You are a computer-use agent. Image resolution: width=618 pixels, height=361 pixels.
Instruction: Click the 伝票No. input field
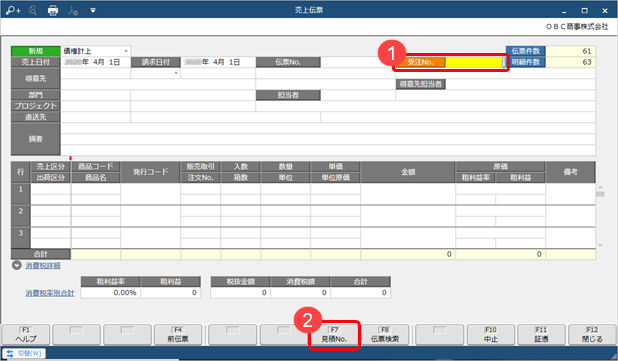click(x=357, y=62)
